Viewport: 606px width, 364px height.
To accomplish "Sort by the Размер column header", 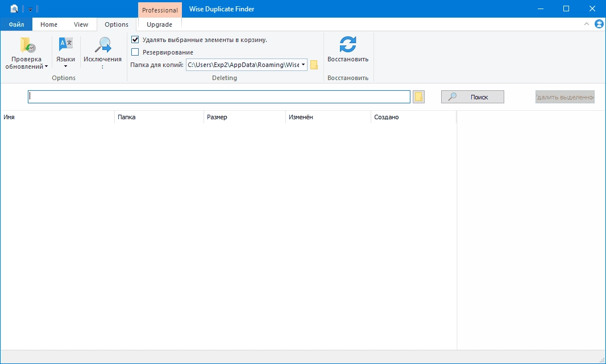I will coord(244,117).
